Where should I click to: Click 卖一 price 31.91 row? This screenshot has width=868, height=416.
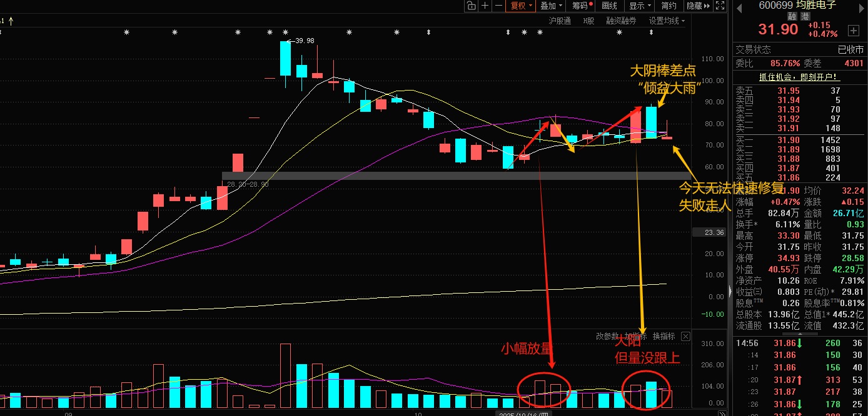pyautogui.click(x=799, y=128)
